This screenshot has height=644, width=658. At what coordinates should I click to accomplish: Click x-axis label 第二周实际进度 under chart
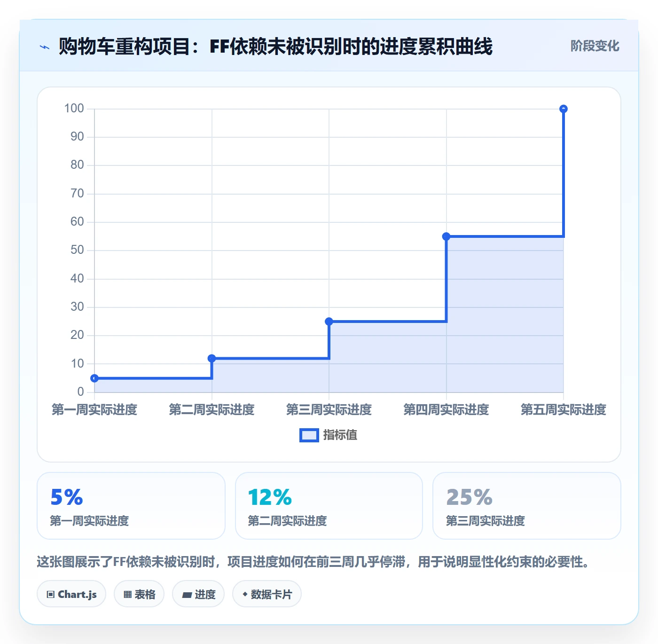tap(212, 410)
